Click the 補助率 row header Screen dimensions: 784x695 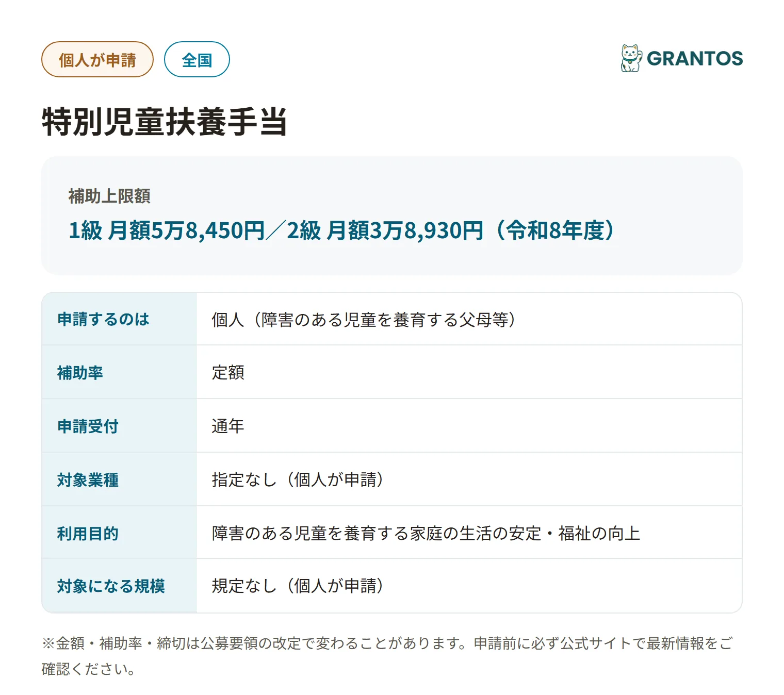click(119, 372)
